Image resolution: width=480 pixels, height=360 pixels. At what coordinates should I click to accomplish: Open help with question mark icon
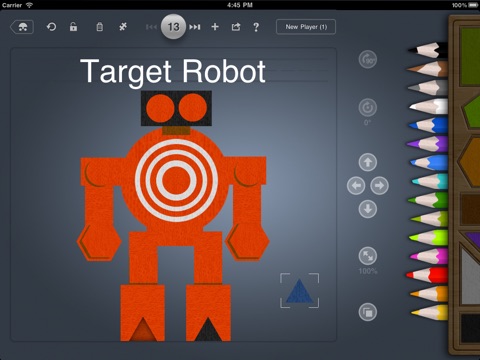coord(256,27)
